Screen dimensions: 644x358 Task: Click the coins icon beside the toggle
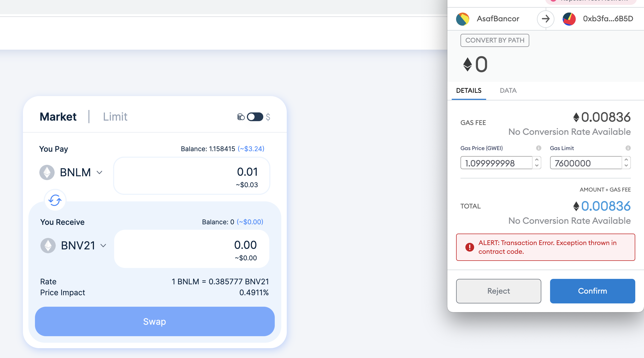(x=241, y=117)
